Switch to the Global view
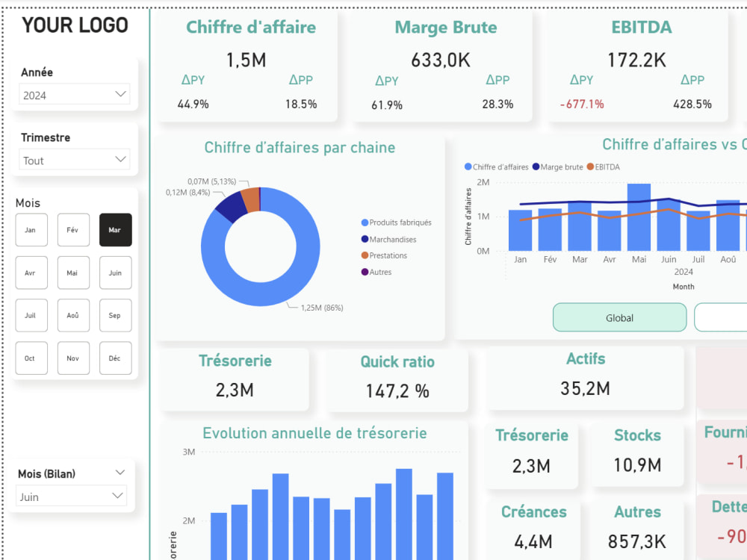 (619, 317)
